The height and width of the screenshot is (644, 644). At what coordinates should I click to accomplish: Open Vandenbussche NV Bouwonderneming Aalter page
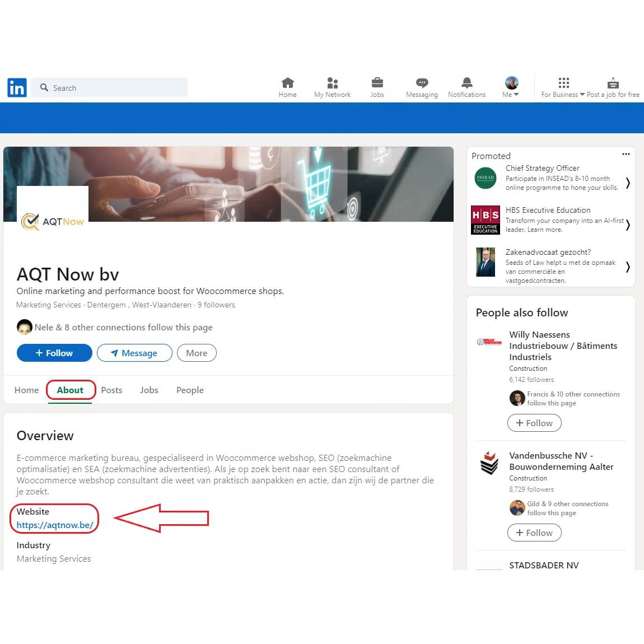tap(561, 461)
